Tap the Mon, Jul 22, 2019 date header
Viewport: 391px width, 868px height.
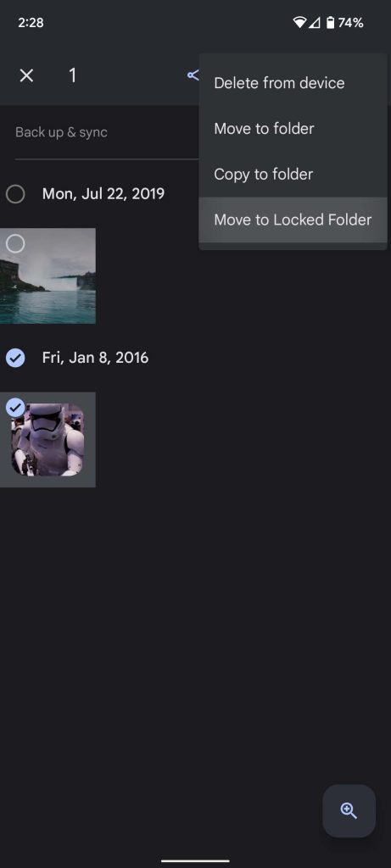103,194
